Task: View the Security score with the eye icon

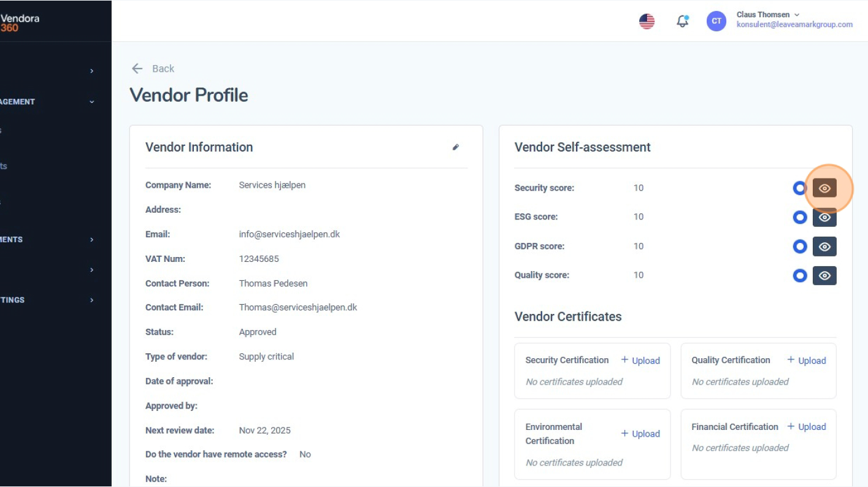Action: point(824,188)
